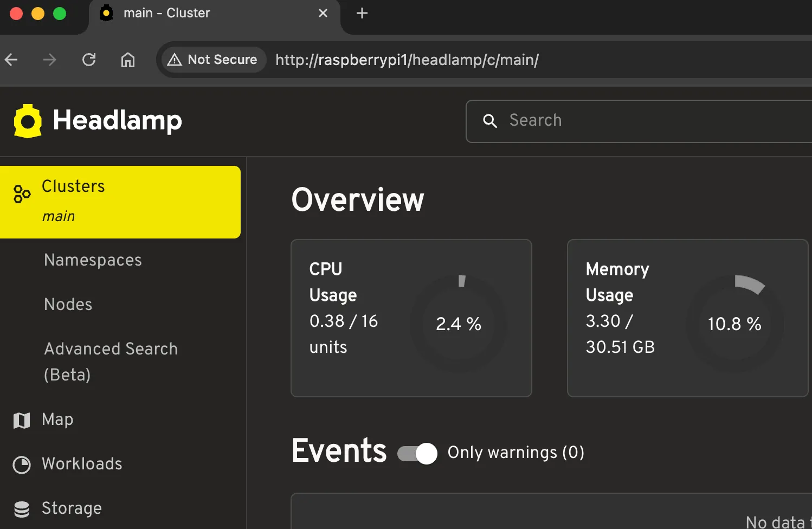Click the Headlamp logo icon
Screen dimensions: 812x529
click(x=27, y=120)
